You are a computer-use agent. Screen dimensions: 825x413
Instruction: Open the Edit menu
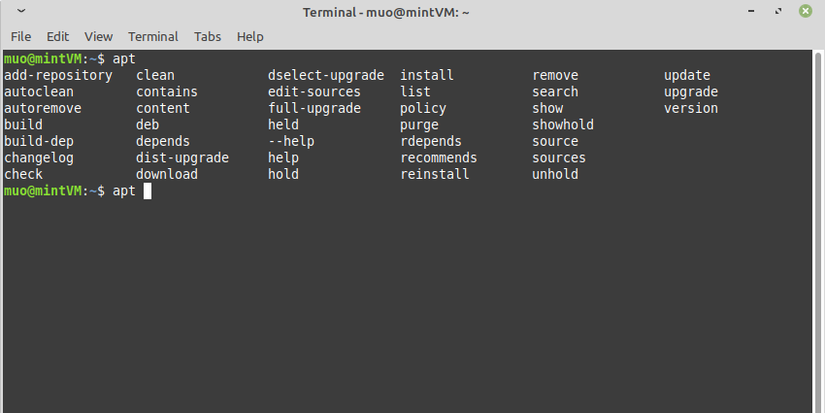(x=58, y=36)
